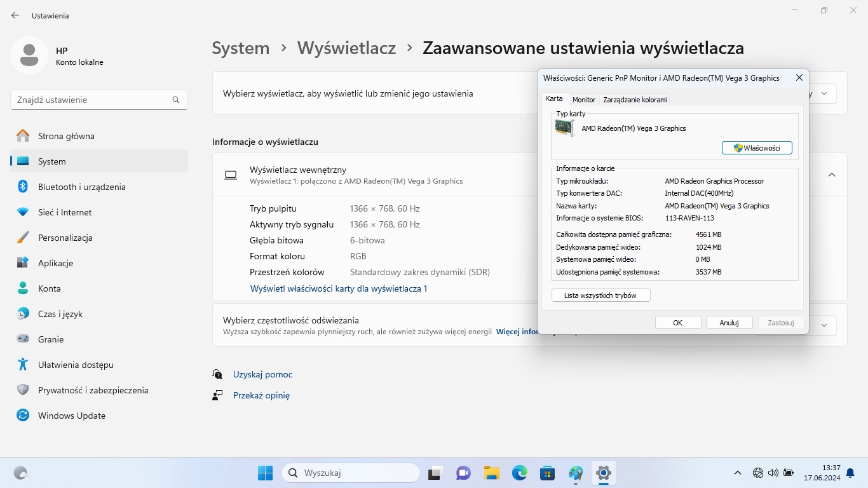Select the 3537 MB shared system memory value

coord(709,272)
